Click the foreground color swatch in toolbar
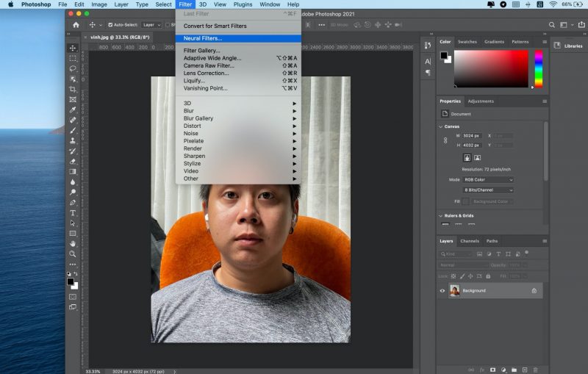The width and height of the screenshot is (588, 374). (71, 281)
